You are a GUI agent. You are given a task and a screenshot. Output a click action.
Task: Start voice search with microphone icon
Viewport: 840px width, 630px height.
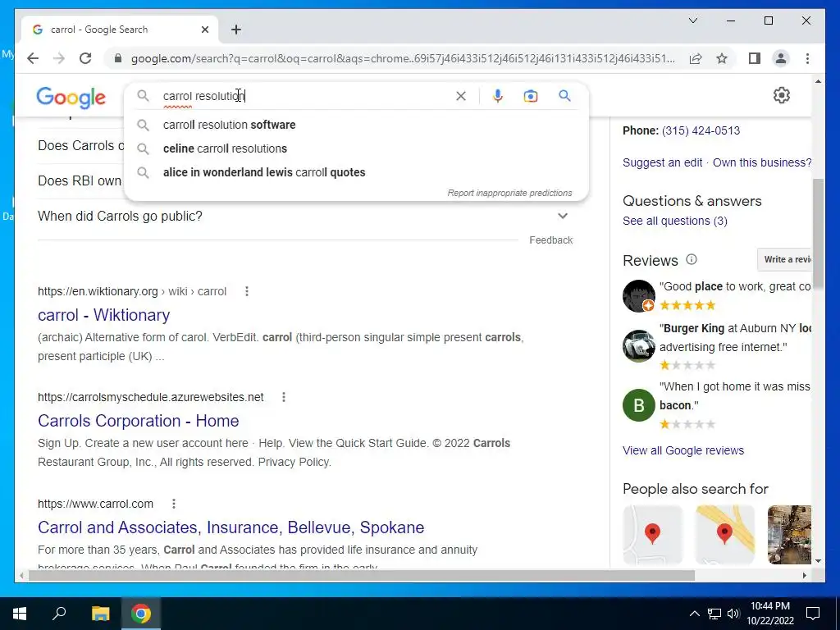(498, 96)
